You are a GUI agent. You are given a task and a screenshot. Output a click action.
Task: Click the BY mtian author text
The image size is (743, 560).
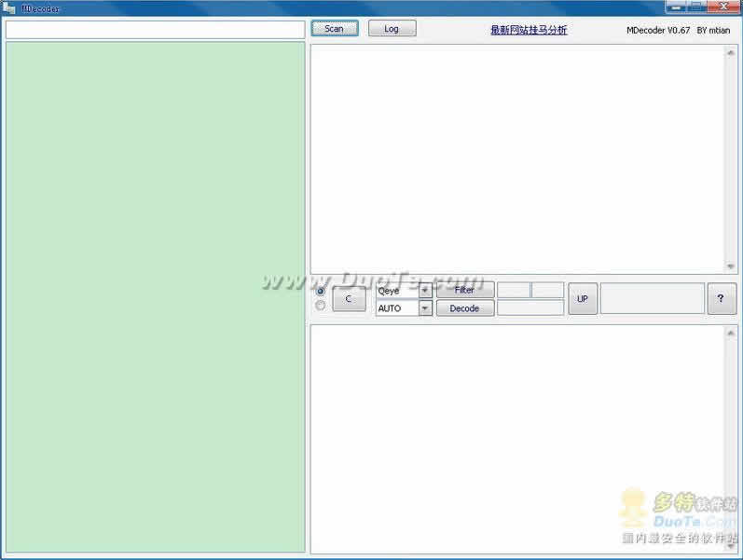713,31
